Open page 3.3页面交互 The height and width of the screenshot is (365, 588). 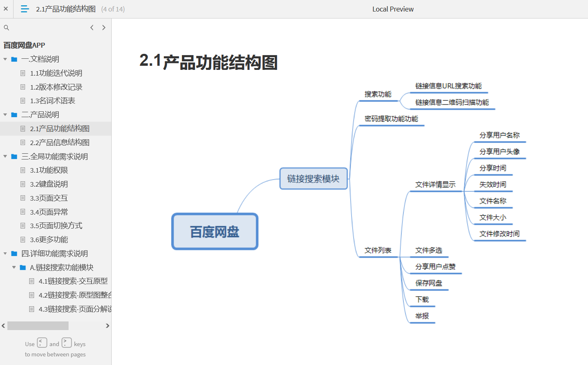pyautogui.click(x=49, y=198)
